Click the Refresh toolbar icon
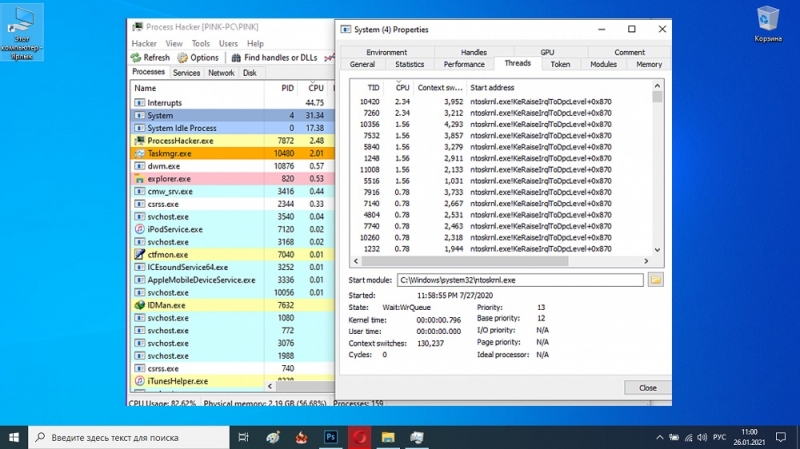The width and height of the screenshot is (800, 449). point(136,58)
